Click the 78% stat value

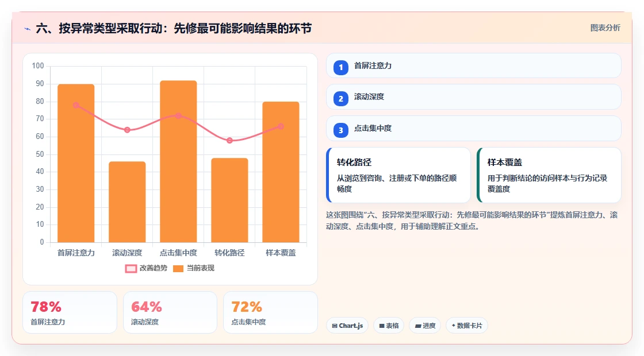[46, 307]
